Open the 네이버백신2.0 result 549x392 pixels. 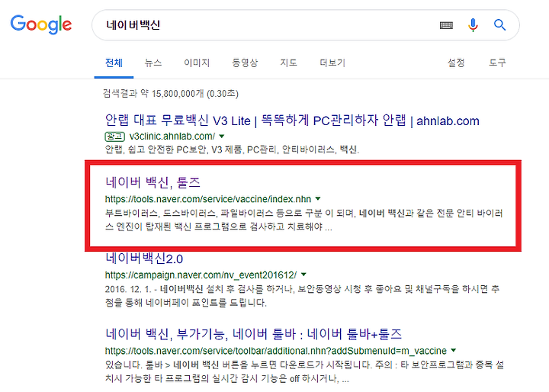point(144,259)
